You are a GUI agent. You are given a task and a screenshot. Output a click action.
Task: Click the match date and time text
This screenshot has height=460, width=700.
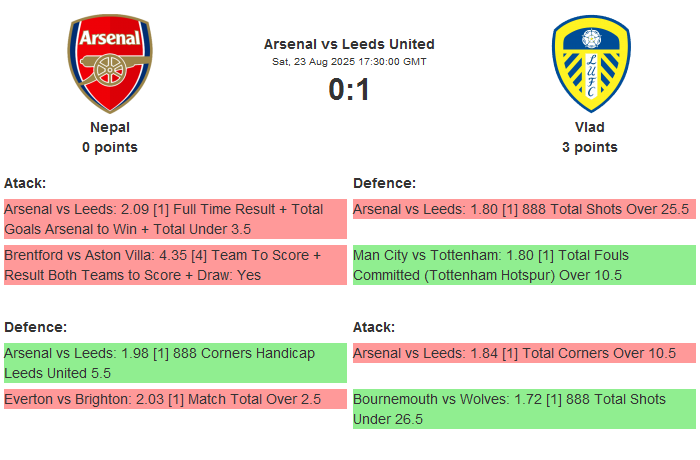(349, 62)
